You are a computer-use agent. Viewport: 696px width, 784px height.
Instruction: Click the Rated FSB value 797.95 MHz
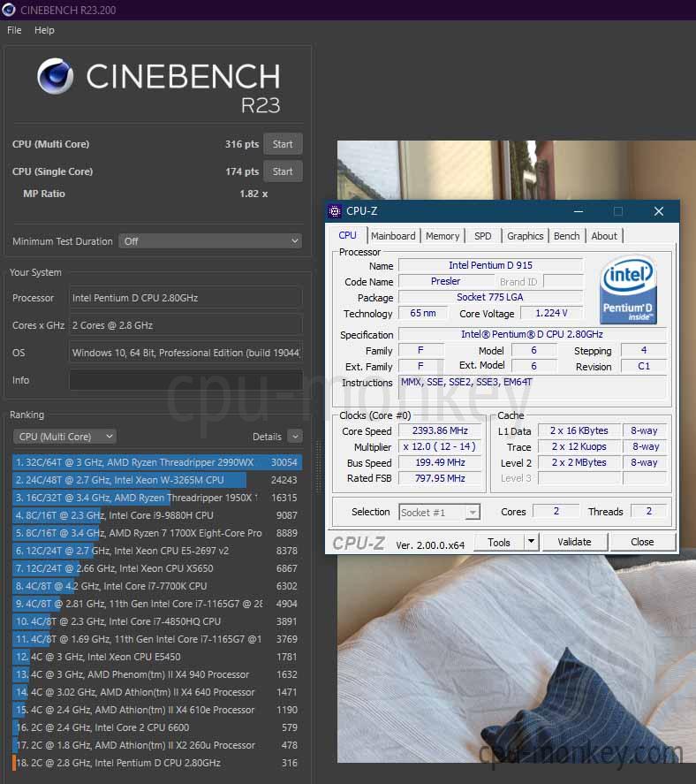click(x=440, y=478)
